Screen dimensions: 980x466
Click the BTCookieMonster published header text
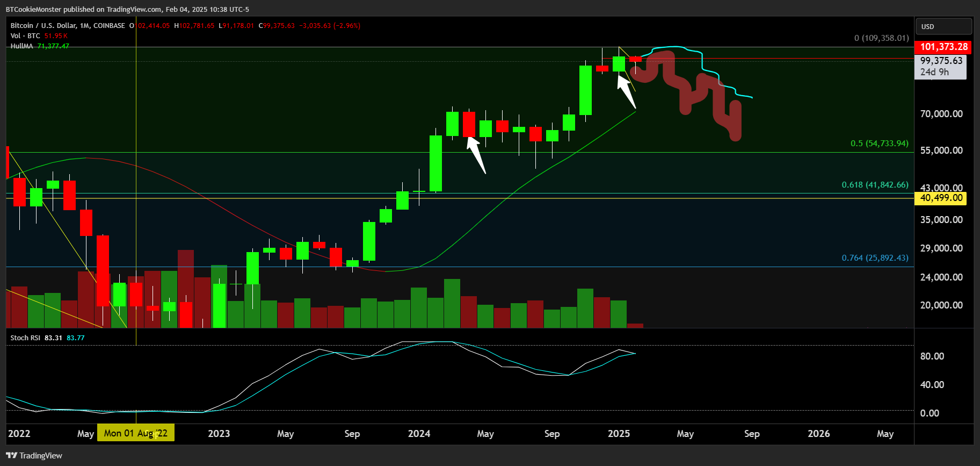127,9
